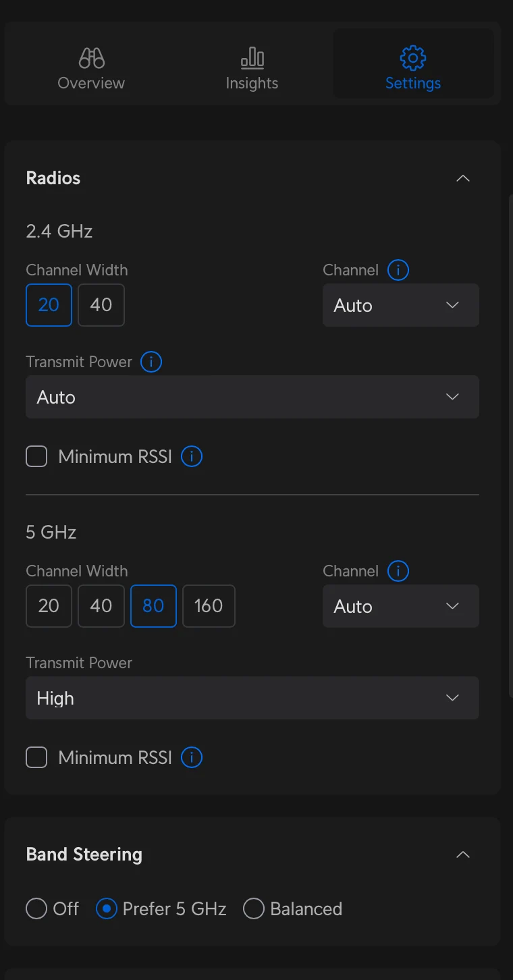513x980 pixels.
Task: Click the Transmit Power info icon
Action: (151, 362)
